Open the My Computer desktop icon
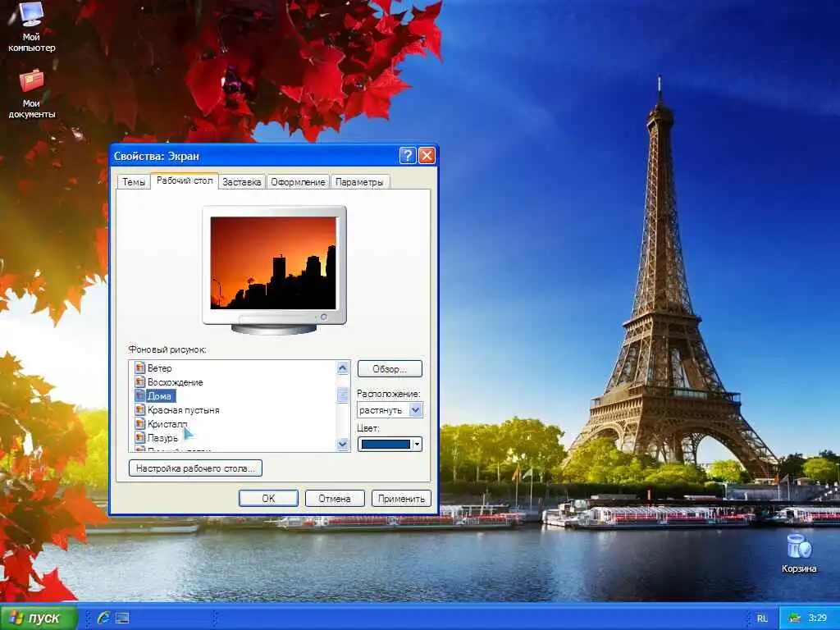 point(31,27)
